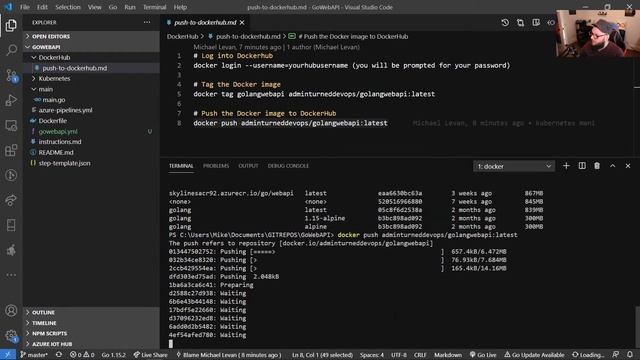This screenshot has width=640, height=360.
Task: Switch to the Debug Console tab
Action: [x=288, y=166]
